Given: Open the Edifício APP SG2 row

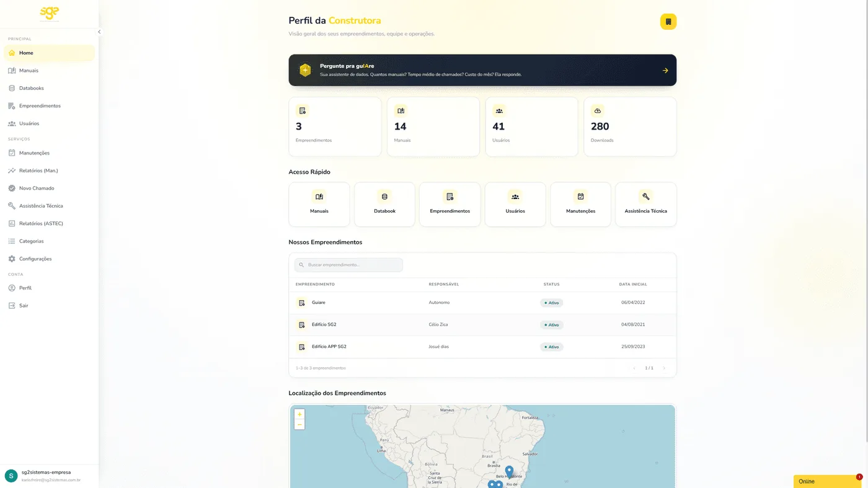Looking at the screenshot, I should pyautogui.click(x=482, y=347).
